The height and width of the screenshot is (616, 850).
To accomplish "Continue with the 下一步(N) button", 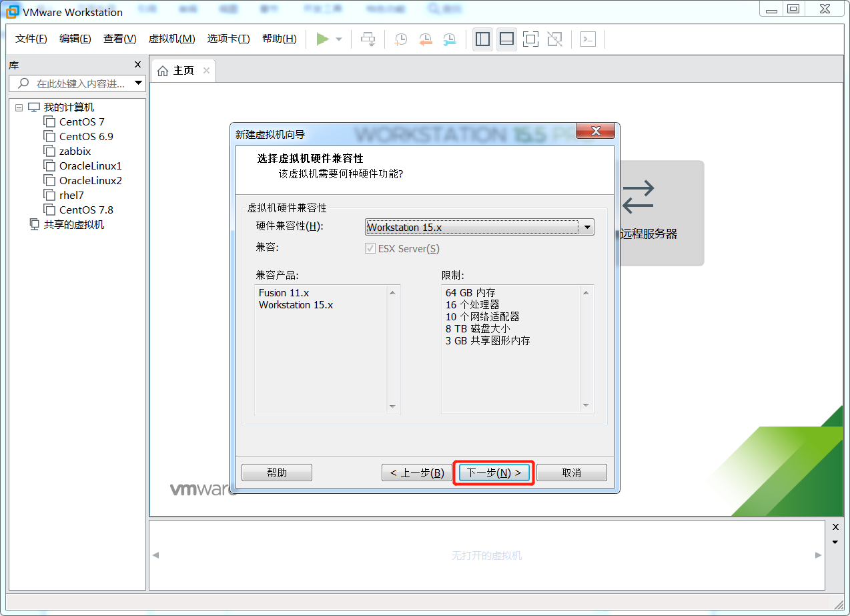I will [x=494, y=473].
